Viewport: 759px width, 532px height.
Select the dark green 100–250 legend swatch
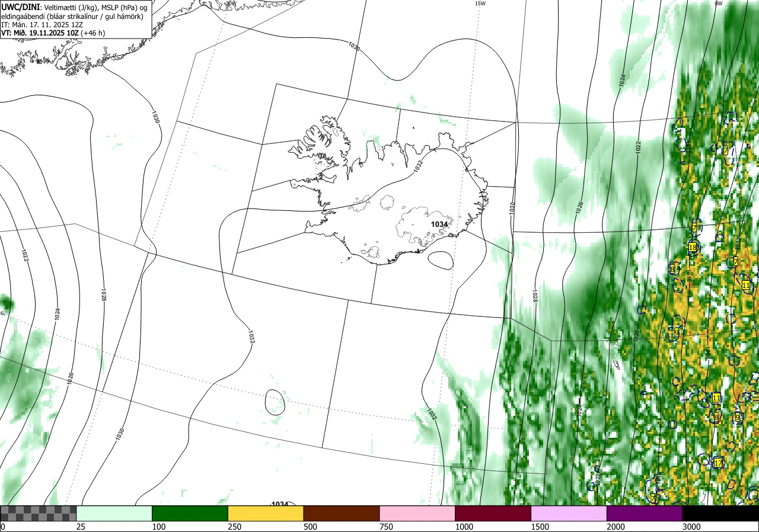pyautogui.click(x=190, y=513)
